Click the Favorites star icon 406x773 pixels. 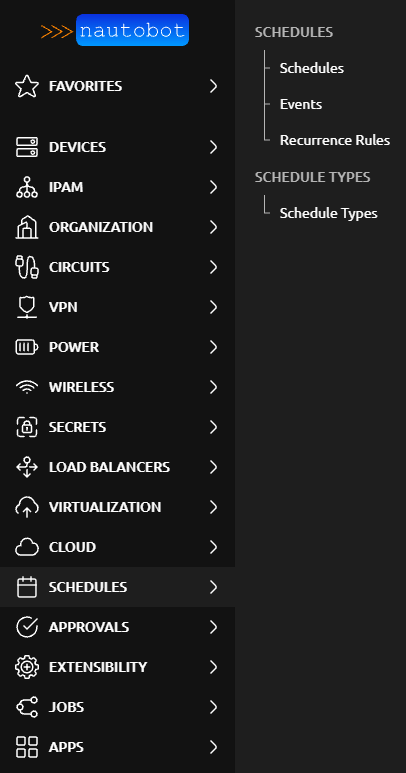[x=27, y=86]
